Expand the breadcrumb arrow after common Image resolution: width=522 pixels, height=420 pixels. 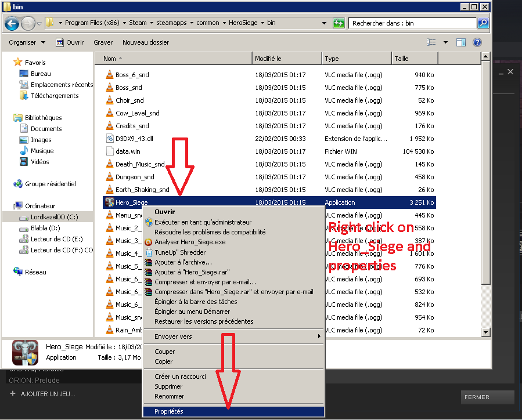[x=224, y=23]
